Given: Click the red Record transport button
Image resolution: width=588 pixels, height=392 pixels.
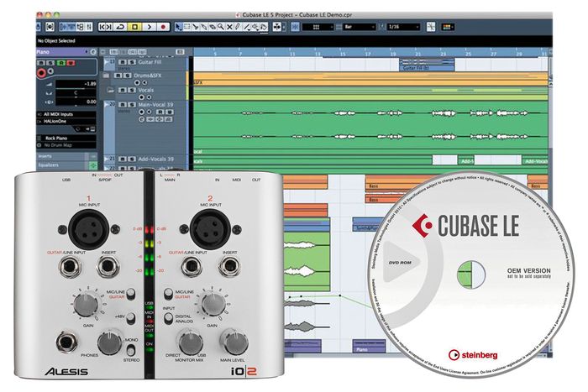Looking at the screenshot, I should click(x=163, y=27).
